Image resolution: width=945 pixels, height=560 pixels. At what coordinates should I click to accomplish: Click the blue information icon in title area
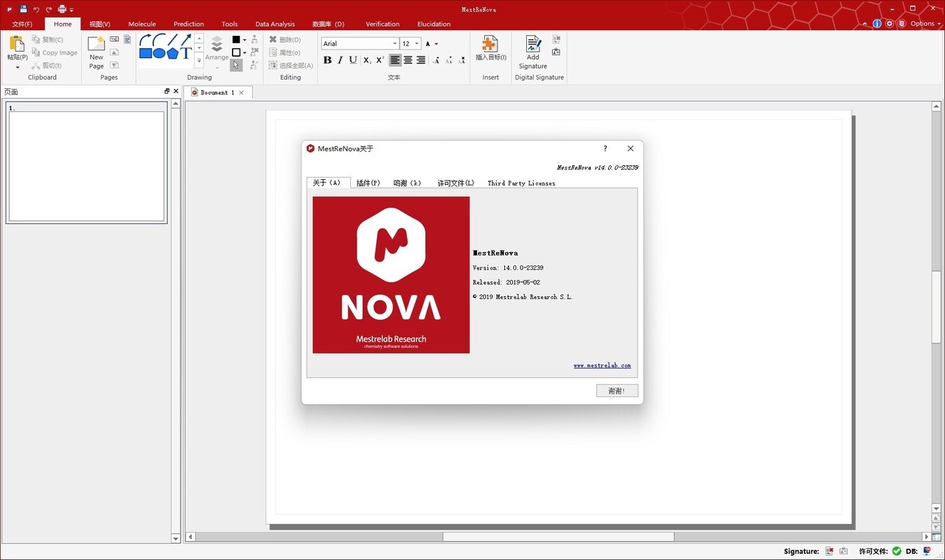pyautogui.click(x=877, y=23)
